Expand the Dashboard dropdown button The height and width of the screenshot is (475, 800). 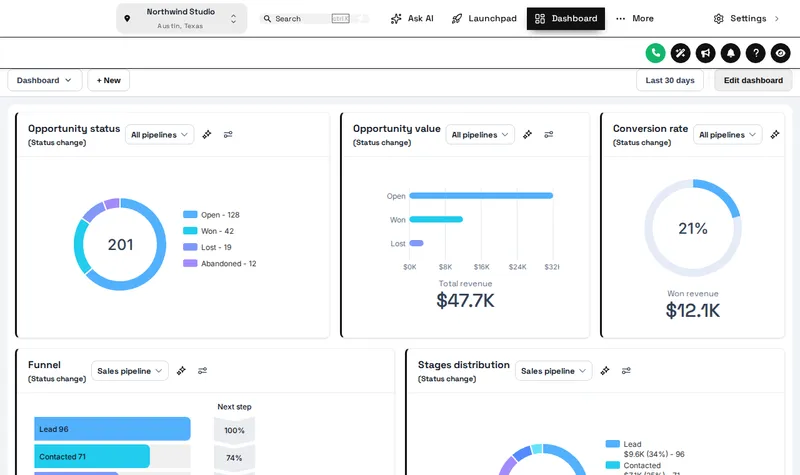click(44, 81)
